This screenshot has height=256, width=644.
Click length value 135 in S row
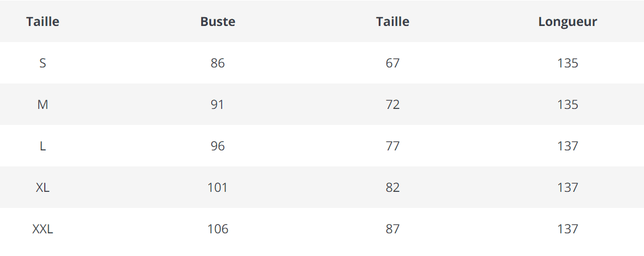[x=568, y=63]
